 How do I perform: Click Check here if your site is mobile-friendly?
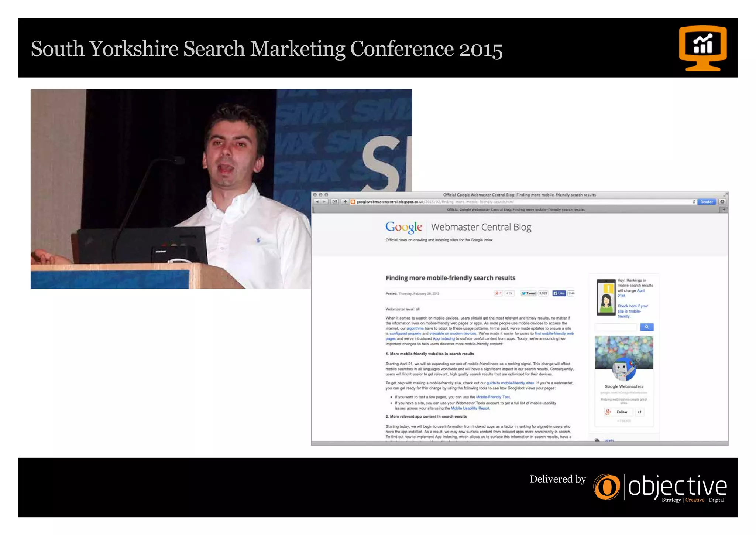click(x=633, y=311)
